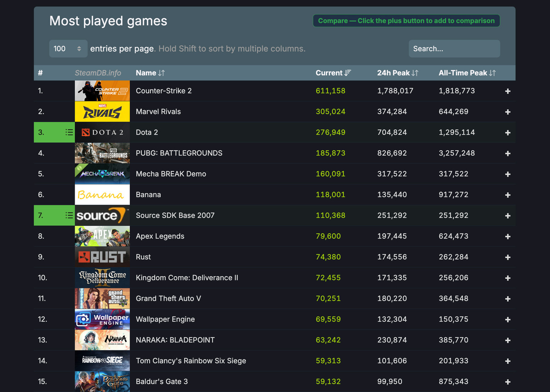The height and width of the screenshot is (392, 550).
Task: Open the Rust game link
Action: (143, 257)
